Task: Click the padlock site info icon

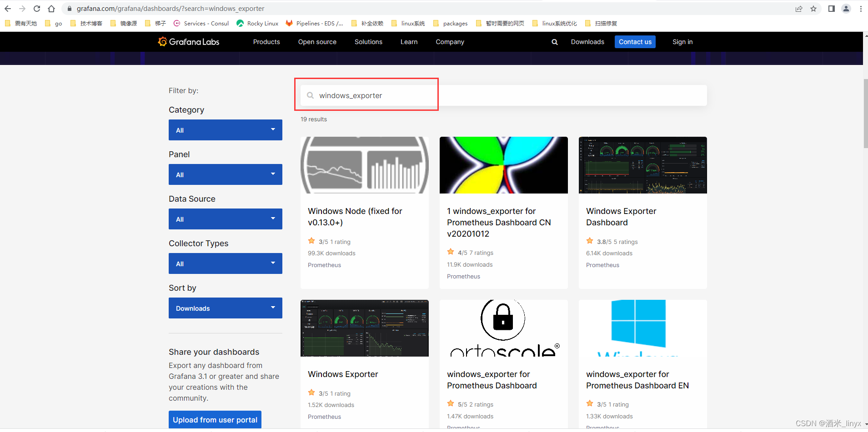Action: click(70, 9)
